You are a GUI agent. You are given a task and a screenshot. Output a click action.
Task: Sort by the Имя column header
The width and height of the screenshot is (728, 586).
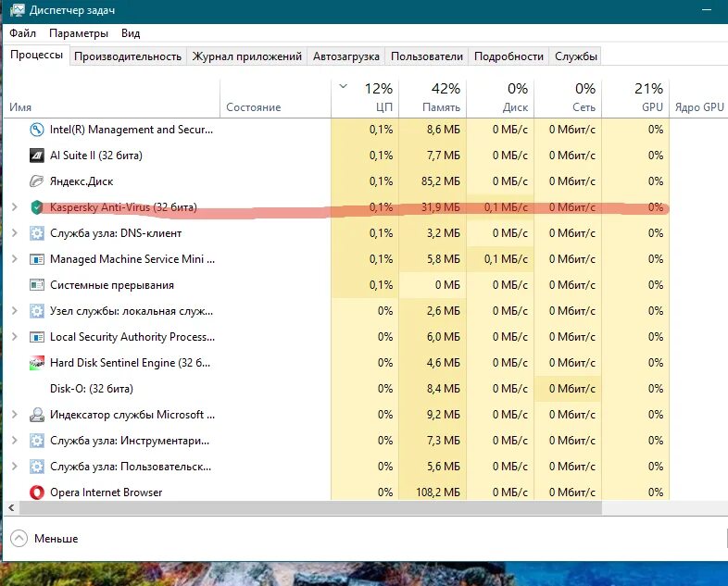[x=111, y=98]
